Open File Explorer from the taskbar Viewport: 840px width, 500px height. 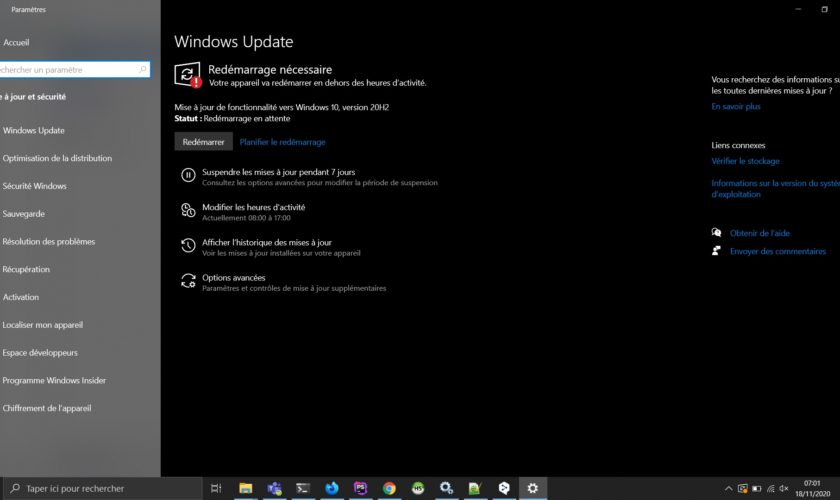coord(245,488)
